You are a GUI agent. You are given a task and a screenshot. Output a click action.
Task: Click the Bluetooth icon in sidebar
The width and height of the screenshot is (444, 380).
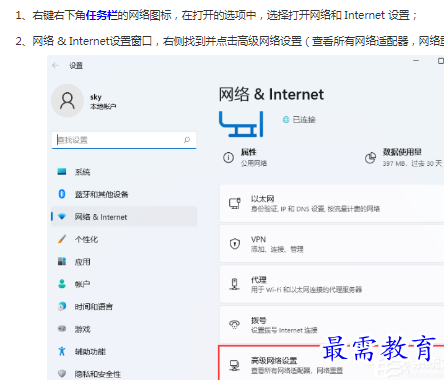click(62, 194)
